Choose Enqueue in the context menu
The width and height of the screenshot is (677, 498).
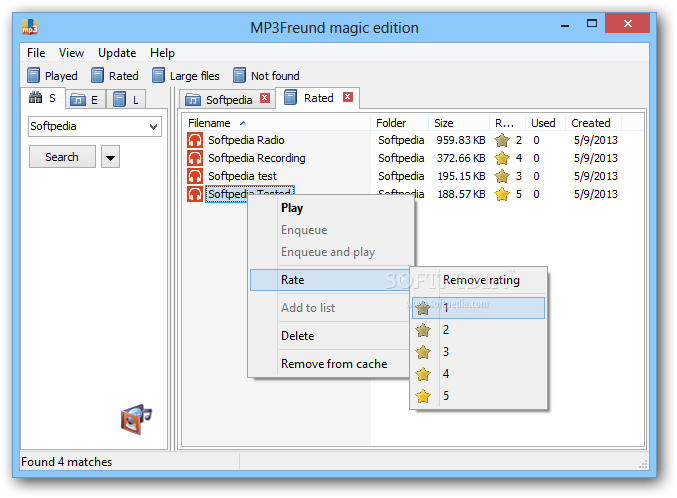331,230
